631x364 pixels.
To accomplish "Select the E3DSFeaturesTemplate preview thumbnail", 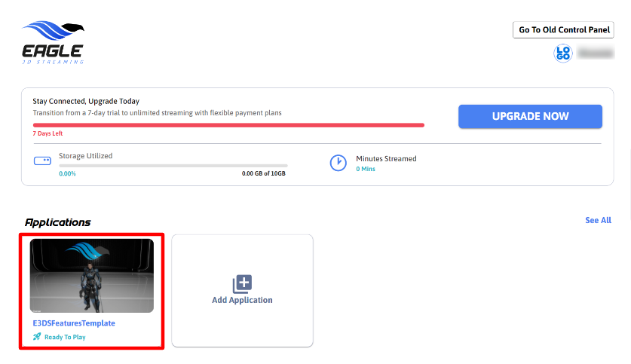I will coord(91,275).
